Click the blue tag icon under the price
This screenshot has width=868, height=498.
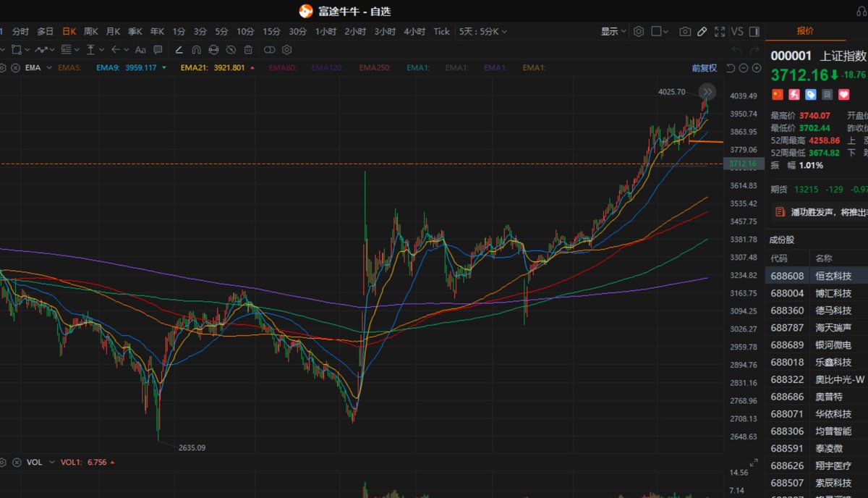pyautogui.click(x=811, y=94)
